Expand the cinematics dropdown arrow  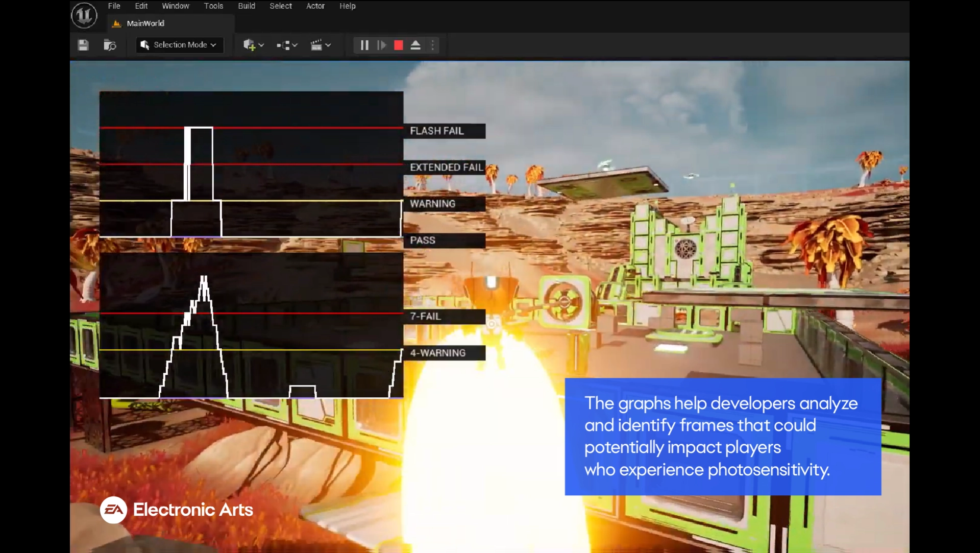(x=327, y=45)
